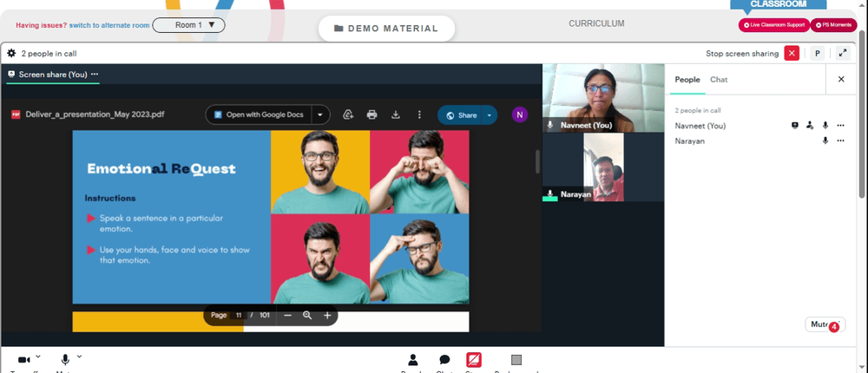
Task: Select the Screen share (You) tab
Action: click(53, 74)
